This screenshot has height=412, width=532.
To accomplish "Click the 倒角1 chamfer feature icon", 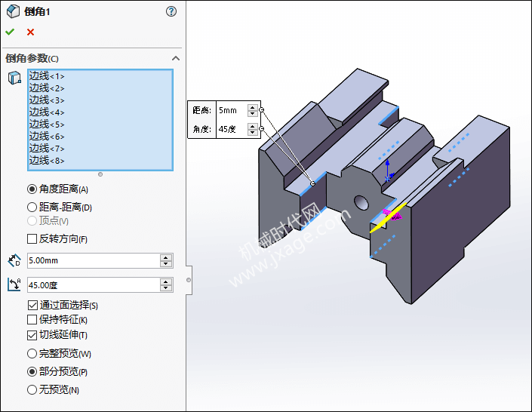I will click(14, 11).
